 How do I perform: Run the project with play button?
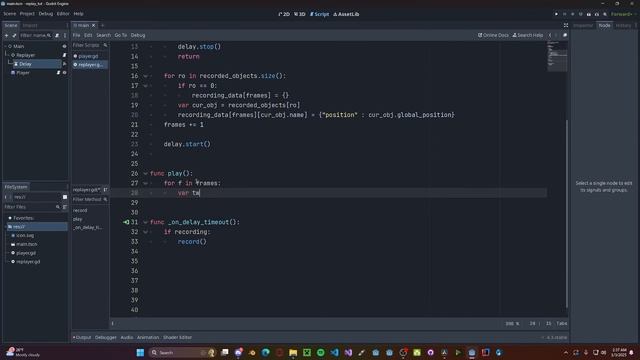[x=556, y=14]
